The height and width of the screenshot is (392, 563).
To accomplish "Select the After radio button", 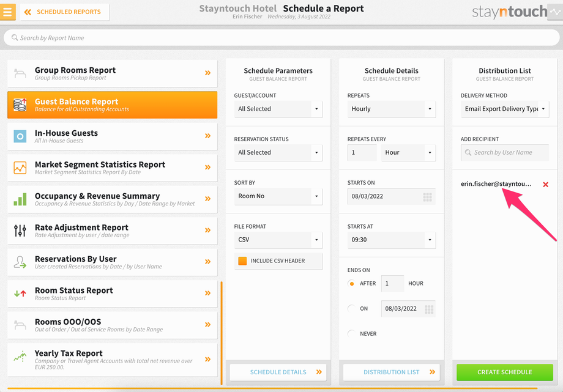I will pos(351,284).
